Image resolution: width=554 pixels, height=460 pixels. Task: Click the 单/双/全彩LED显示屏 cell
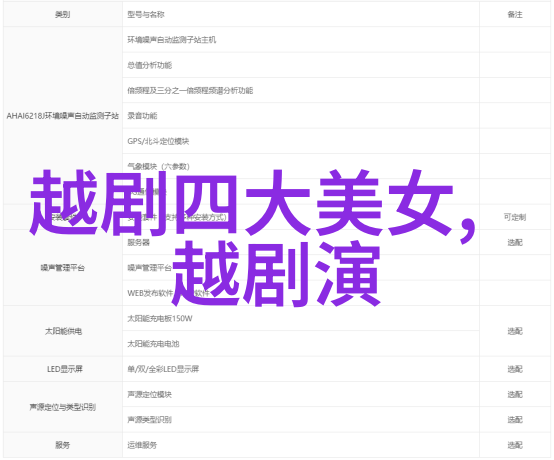tap(301, 369)
